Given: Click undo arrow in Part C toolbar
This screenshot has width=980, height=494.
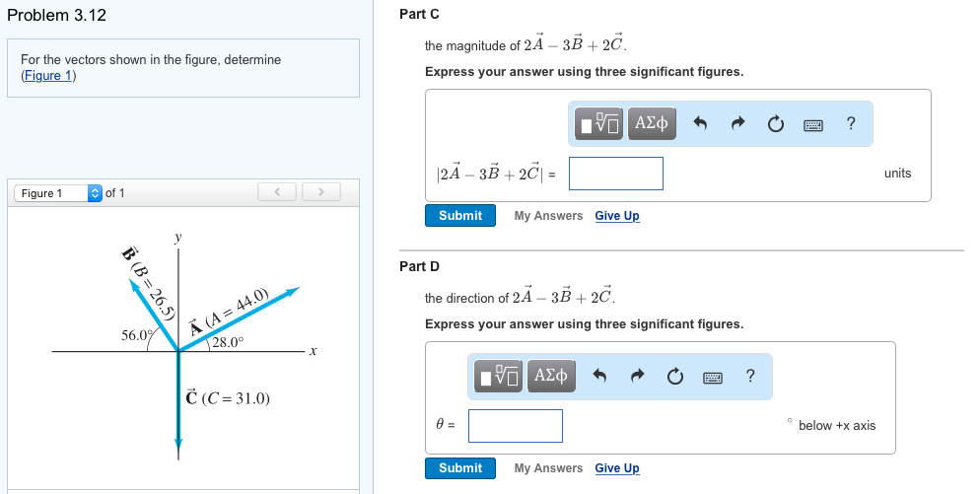Looking at the screenshot, I should [x=700, y=123].
